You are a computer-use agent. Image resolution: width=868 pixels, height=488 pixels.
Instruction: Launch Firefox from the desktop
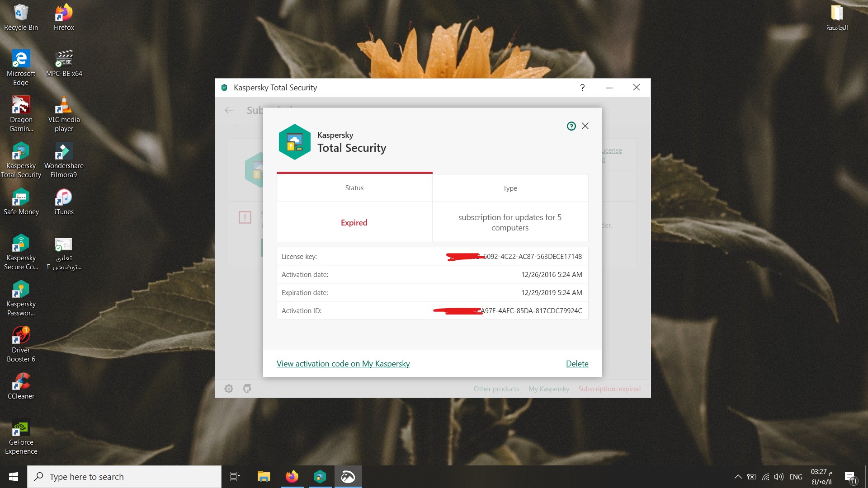tap(64, 18)
